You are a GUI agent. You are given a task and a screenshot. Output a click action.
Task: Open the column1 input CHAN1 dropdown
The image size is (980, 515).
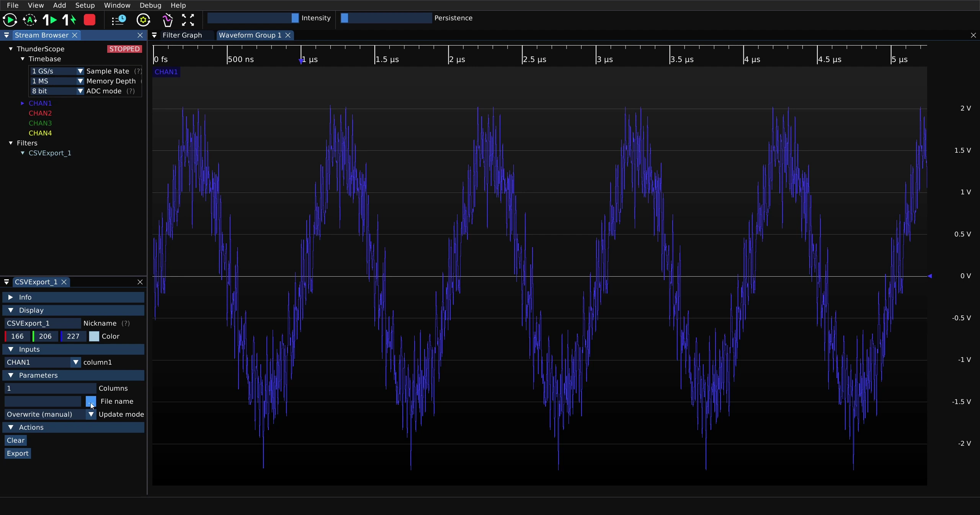42,362
